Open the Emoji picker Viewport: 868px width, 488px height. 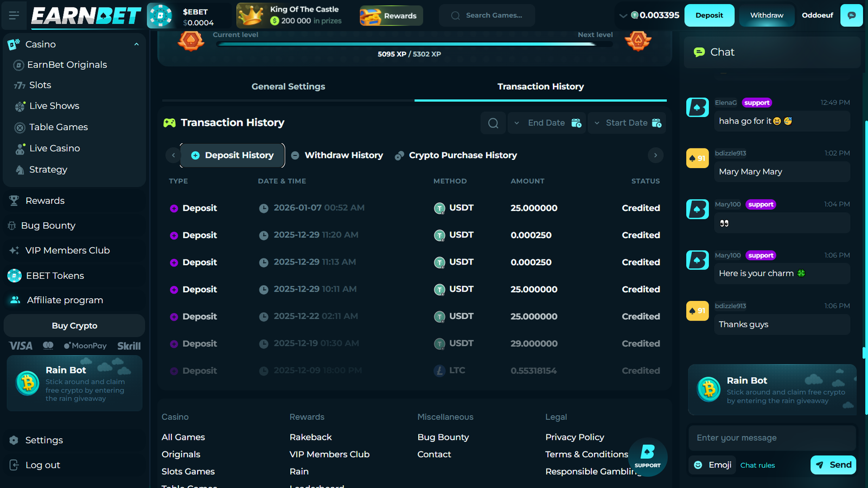tap(713, 465)
